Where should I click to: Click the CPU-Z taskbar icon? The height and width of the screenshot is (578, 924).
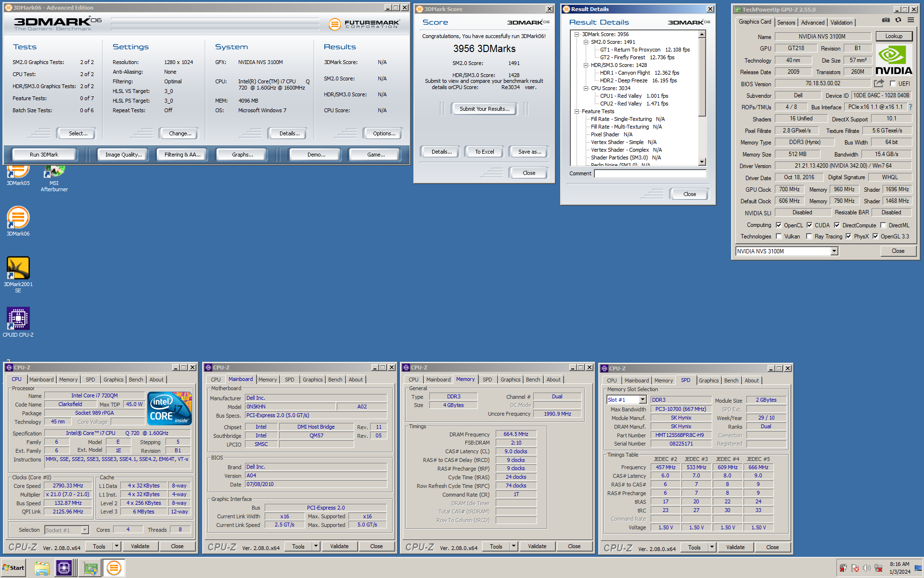pyautogui.click(x=64, y=568)
